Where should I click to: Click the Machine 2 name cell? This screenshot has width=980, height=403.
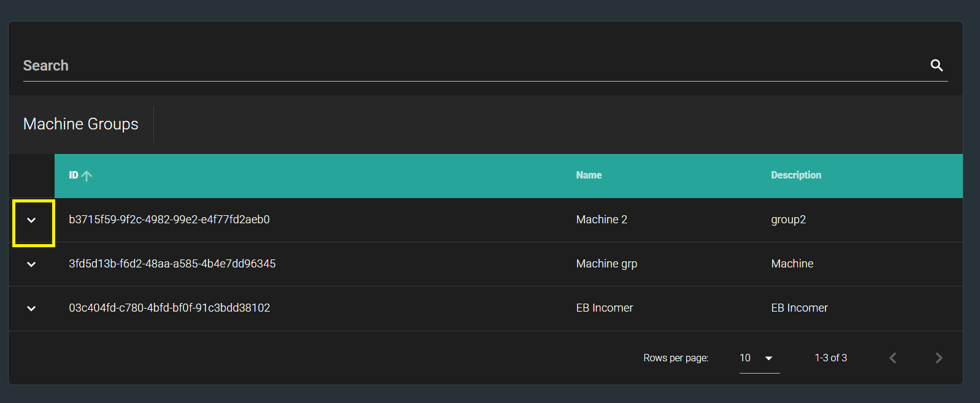(601, 220)
